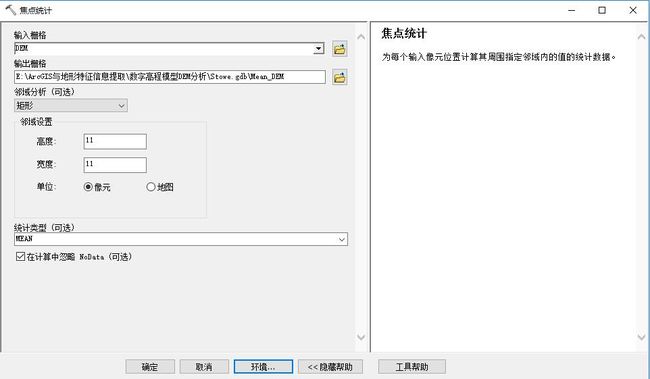Image resolution: width=650 pixels, height=379 pixels.
Task: Click the 邻域分析 (可选) label
Action: pyautogui.click(x=44, y=92)
